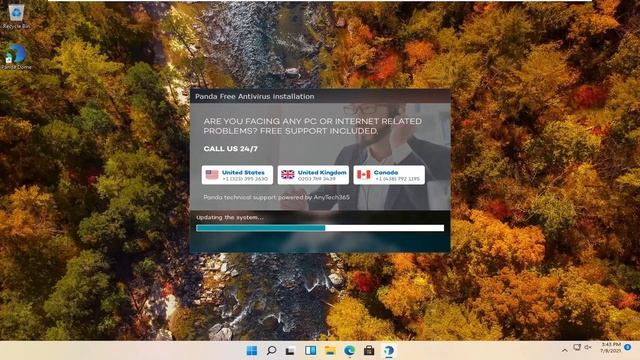Launch Microsoft Edge from the taskbar
The height and width of the screenshot is (360, 640).
click(x=349, y=351)
